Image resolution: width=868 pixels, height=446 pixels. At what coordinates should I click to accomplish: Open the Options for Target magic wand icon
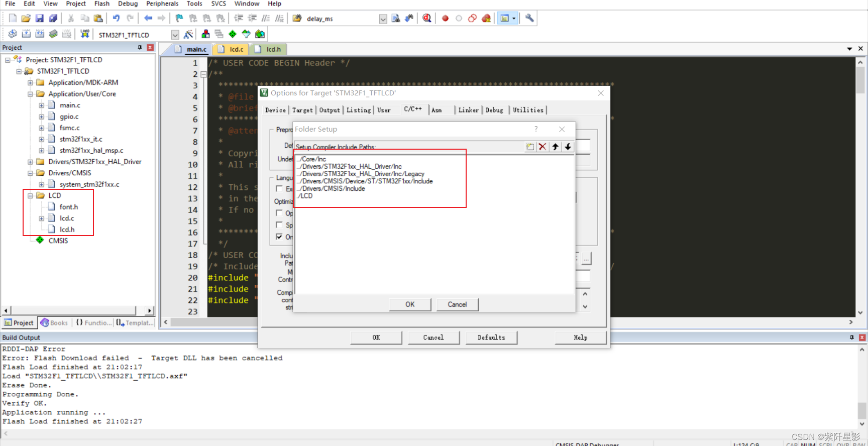(188, 34)
